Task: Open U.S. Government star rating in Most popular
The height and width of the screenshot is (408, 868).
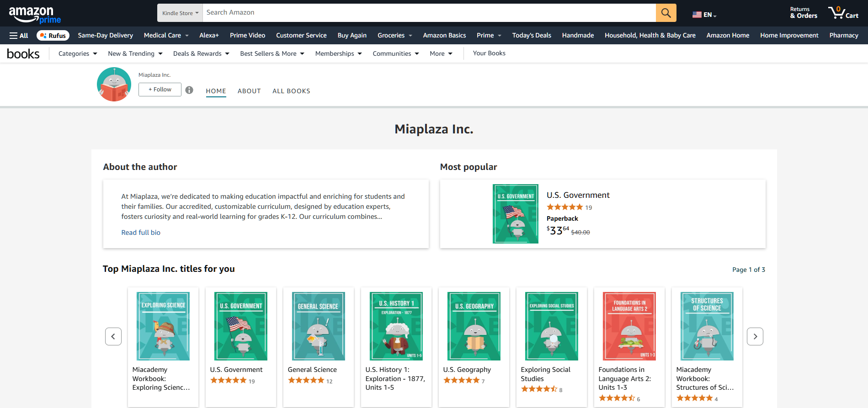Action: point(565,207)
